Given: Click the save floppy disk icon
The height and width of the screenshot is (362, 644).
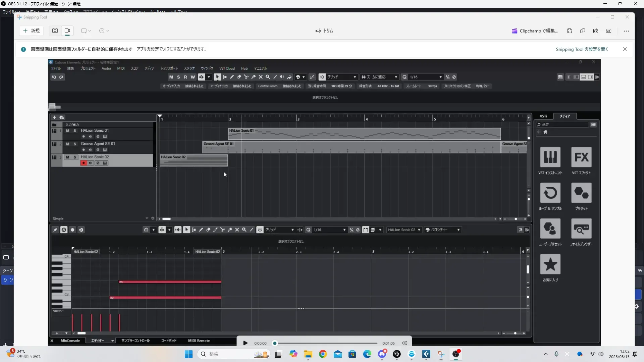Looking at the screenshot, I should pos(570,31).
